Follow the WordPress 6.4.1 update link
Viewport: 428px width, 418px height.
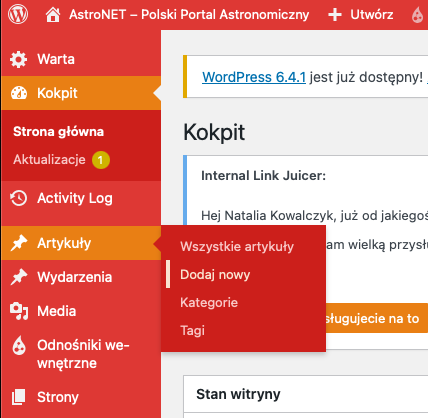(254, 77)
